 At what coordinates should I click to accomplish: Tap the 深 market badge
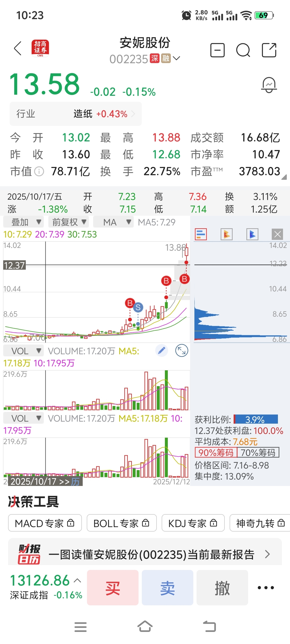pos(155,58)
